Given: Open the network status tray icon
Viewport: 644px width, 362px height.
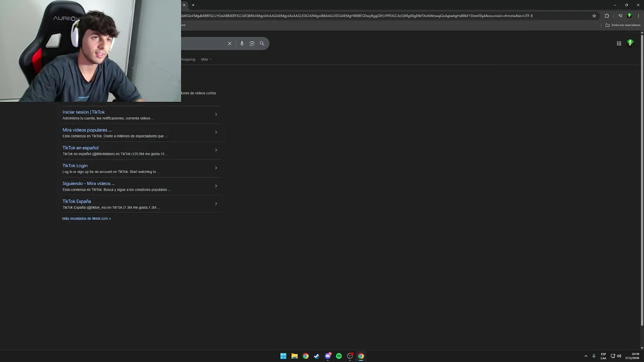Looking at the screenshot, I should tap(613, 356).
